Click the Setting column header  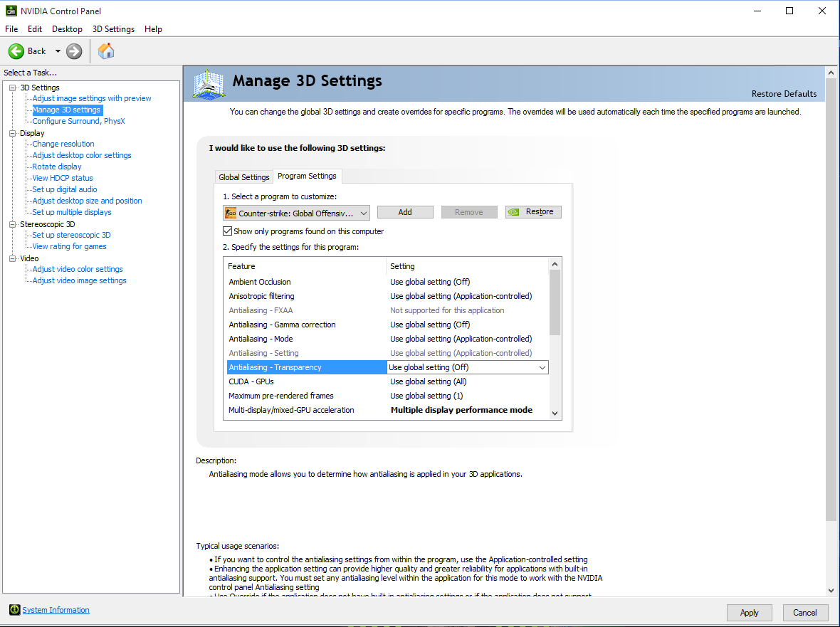(468, 266)
